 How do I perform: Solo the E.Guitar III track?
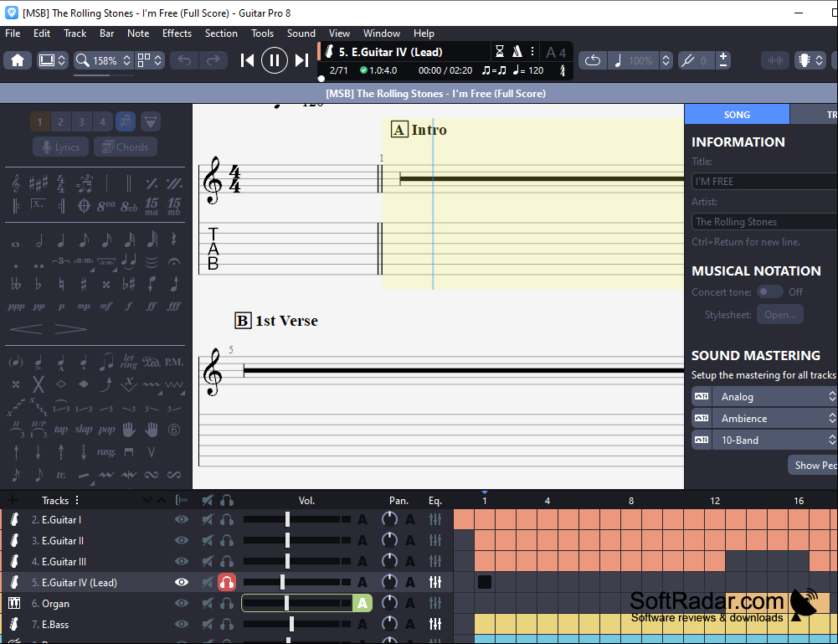click(x=227, y=561)
